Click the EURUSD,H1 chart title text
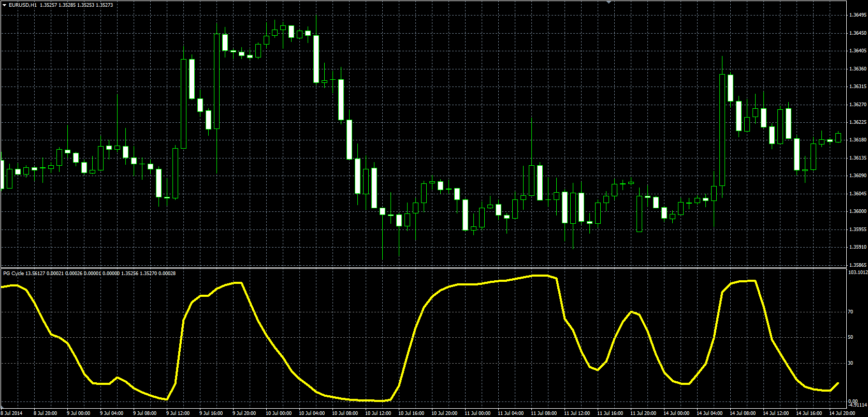 (x=23, y=5)
